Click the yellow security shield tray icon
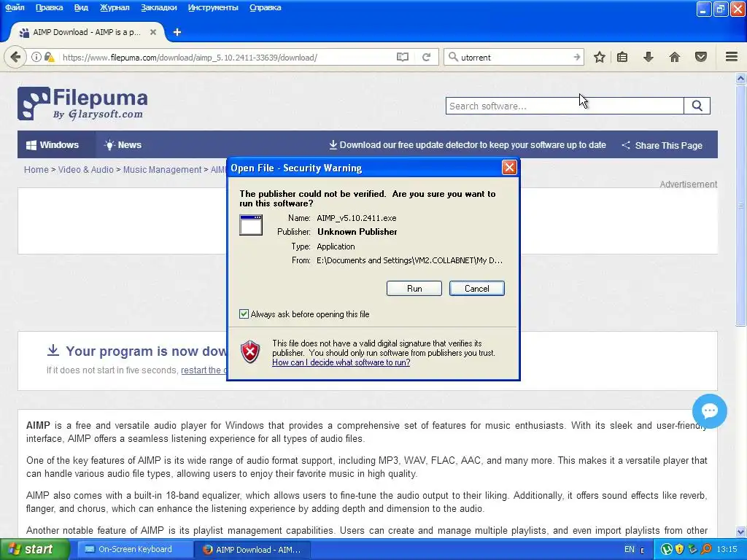This screenshot has height=560, width=747. click(x=679, y=550)
